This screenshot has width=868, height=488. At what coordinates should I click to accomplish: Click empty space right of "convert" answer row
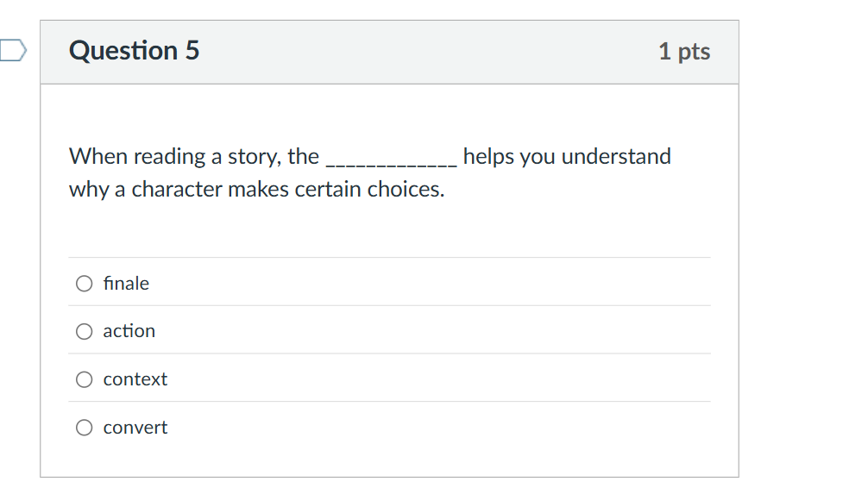coord(431,428)
